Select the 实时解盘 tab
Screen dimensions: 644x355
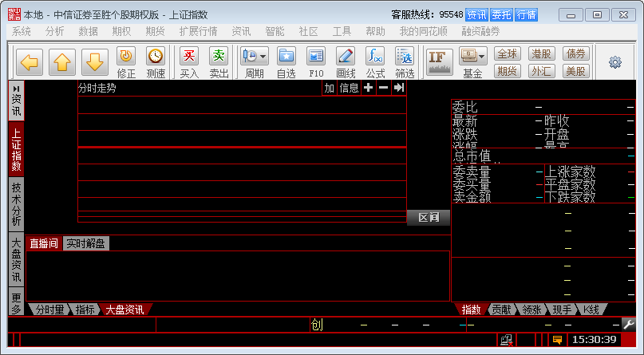tap(85, 243)
